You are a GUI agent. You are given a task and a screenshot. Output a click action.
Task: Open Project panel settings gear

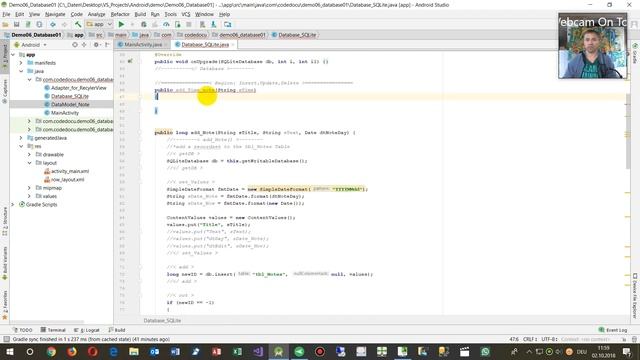tap(96, 45)
